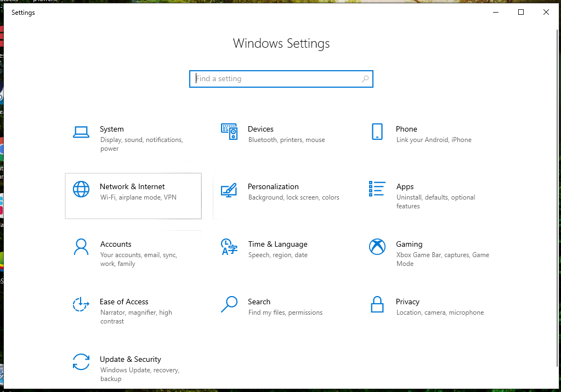Viewport: 561px width, 392px height.
Task: Focus the Find a setting search box
Action: coord(281,79)
